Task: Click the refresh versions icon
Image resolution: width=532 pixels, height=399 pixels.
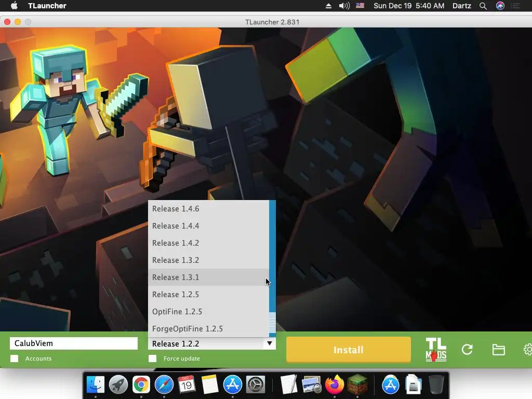Action: point(467,350)
